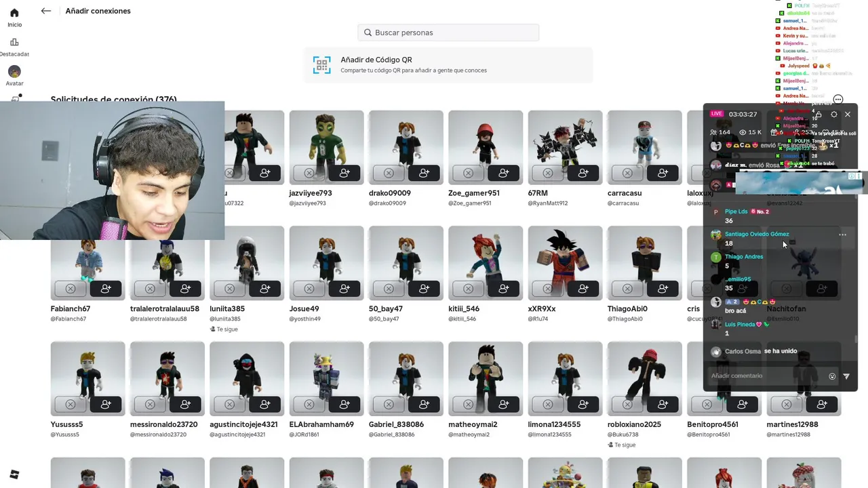Select the @RyanMatt912 handle text
The height and width of the screenshot is (488, 868).
pos(548,203)
